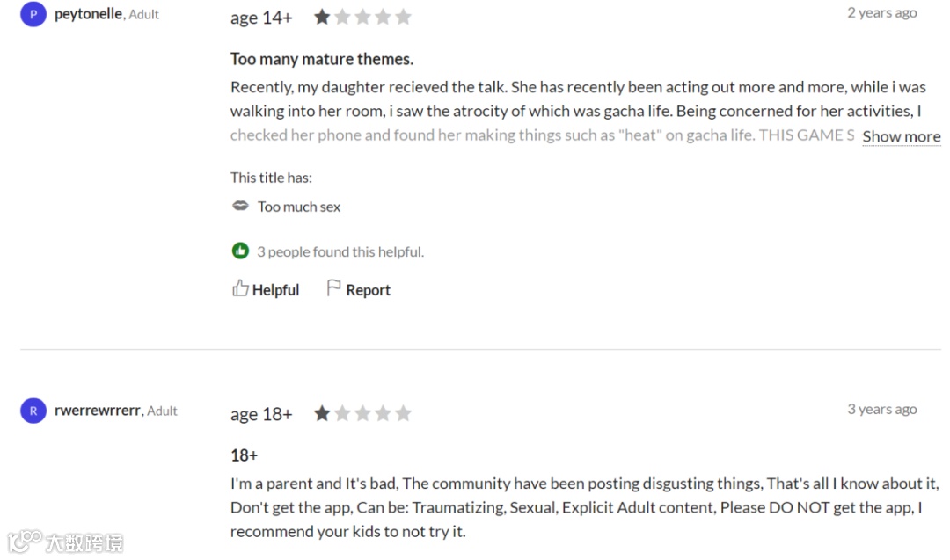Click the "3 years ago" timestamp
This screenshot has width=950, height=560.
[881, 409]
